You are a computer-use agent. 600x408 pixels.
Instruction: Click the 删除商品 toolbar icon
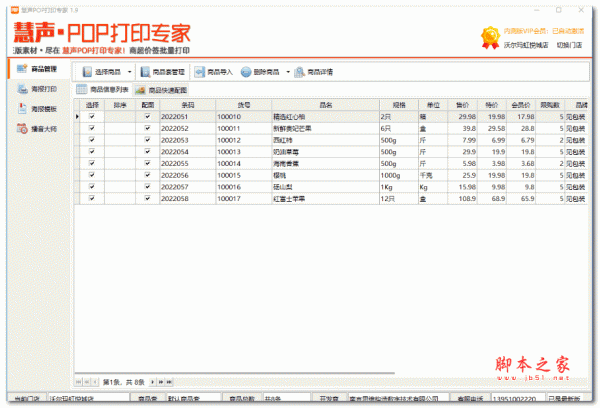[x=246, y=72]
